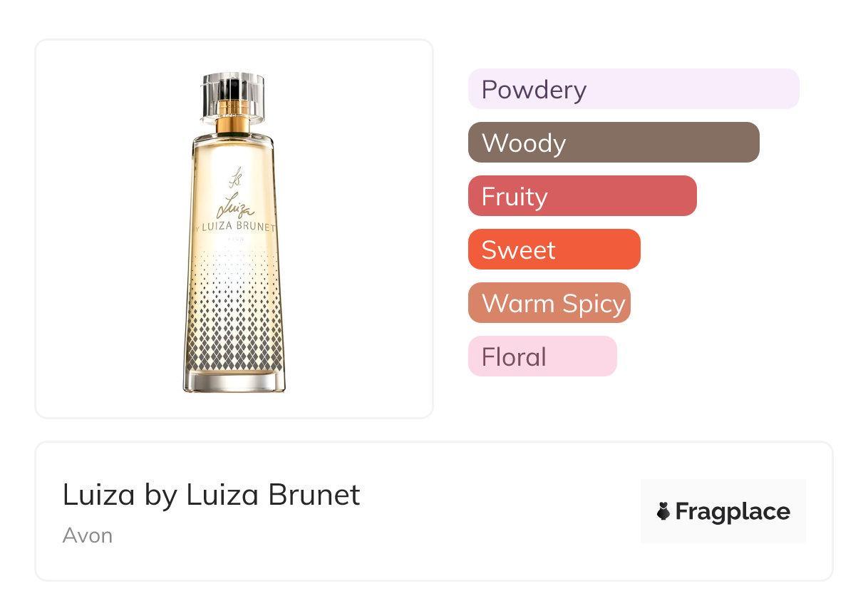868x616 pixels.
Task: Click the Fragplace wordmark text
Action: click(733, 511)
